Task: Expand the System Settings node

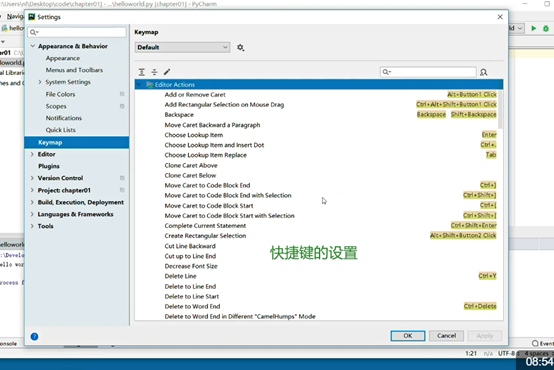Action: (x=40, y=82)
